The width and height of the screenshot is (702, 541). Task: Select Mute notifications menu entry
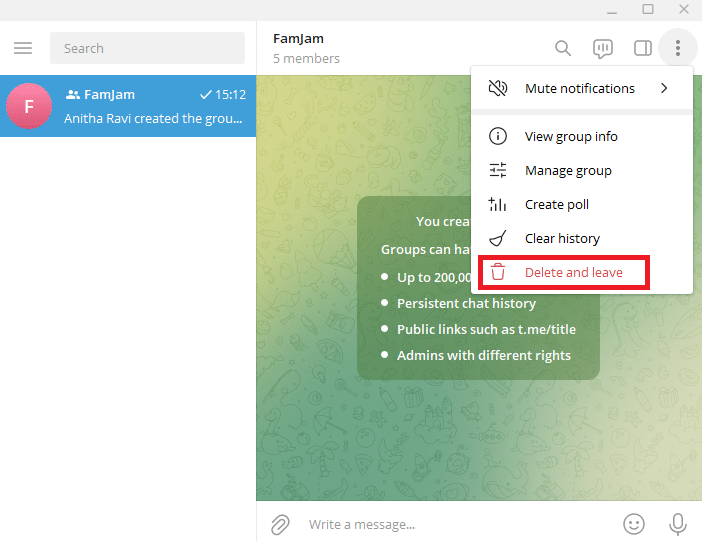coord(582,88)
